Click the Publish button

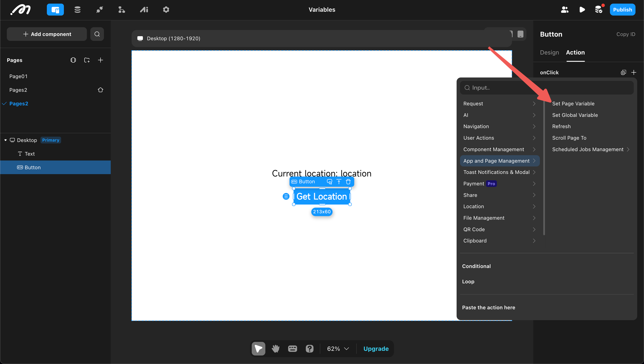click(622, 10)
